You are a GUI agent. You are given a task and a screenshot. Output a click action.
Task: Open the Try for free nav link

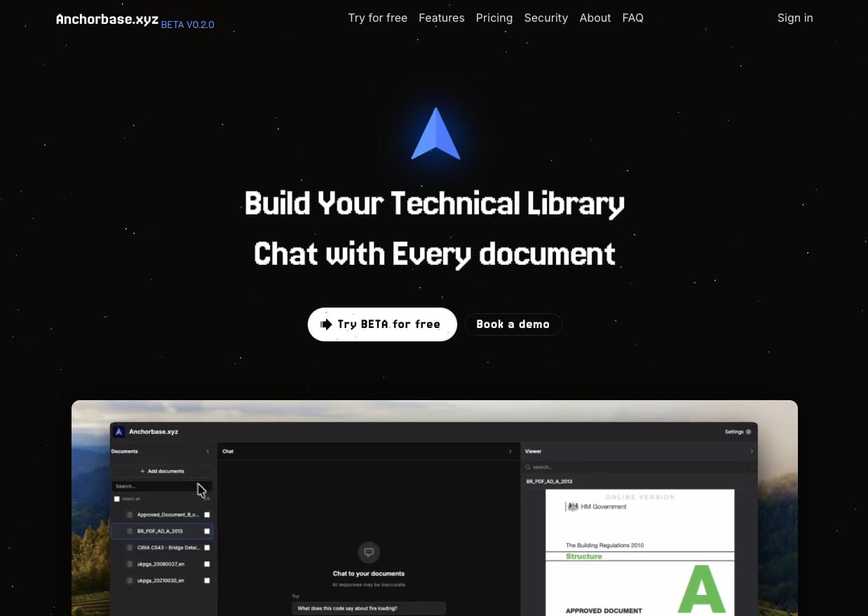click(377, 18)
